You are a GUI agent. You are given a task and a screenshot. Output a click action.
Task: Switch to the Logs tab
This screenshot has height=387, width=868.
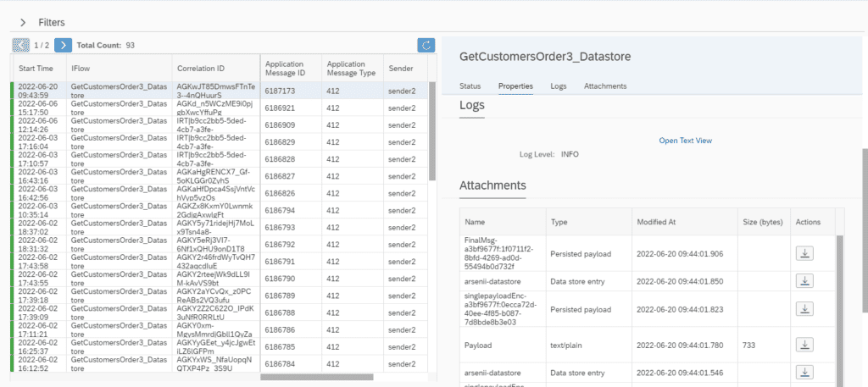pos(558,86)
